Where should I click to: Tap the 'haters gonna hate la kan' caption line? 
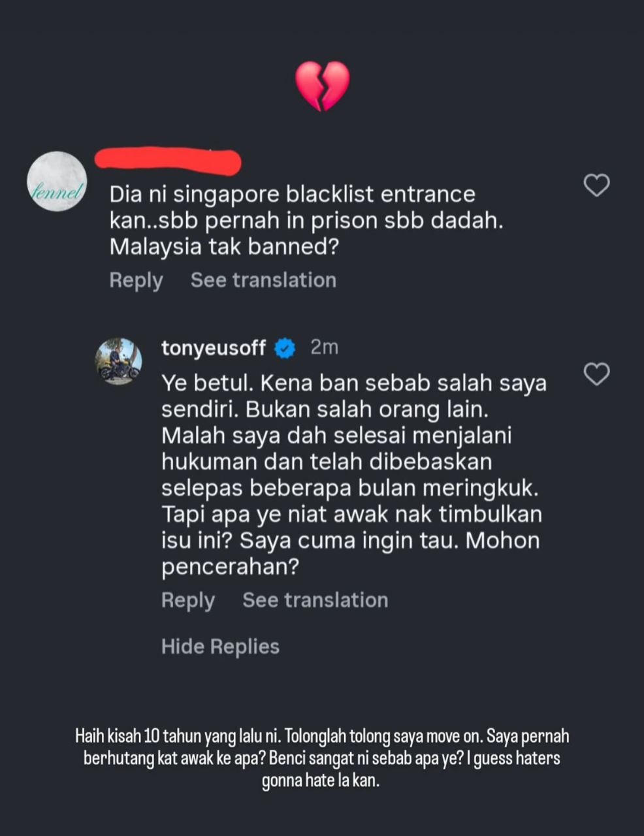pos(321,780)
